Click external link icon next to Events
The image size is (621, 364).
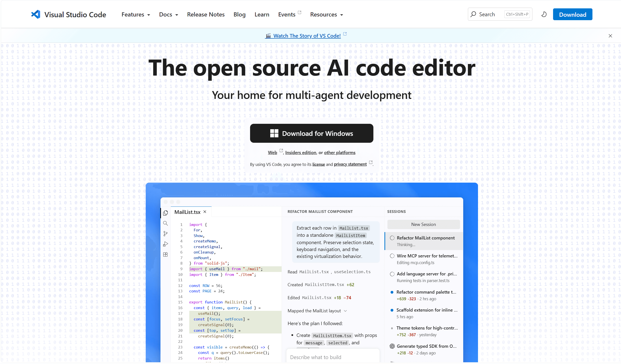tap(299, 12)
